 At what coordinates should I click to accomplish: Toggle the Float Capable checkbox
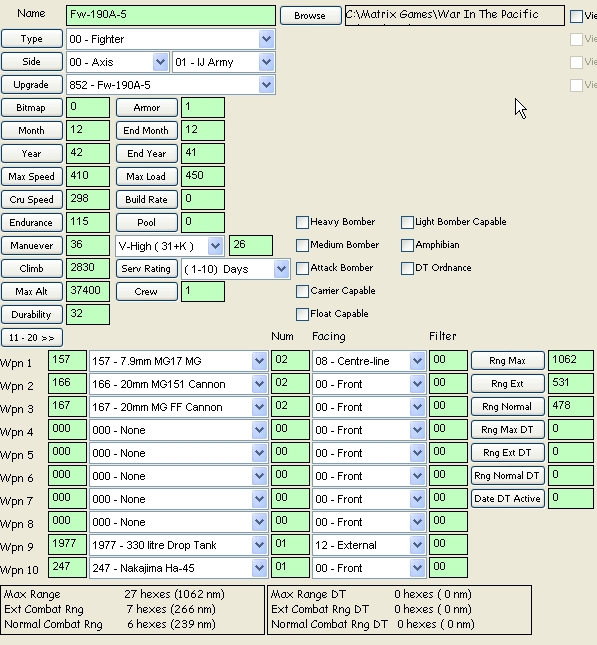(302, 315)
